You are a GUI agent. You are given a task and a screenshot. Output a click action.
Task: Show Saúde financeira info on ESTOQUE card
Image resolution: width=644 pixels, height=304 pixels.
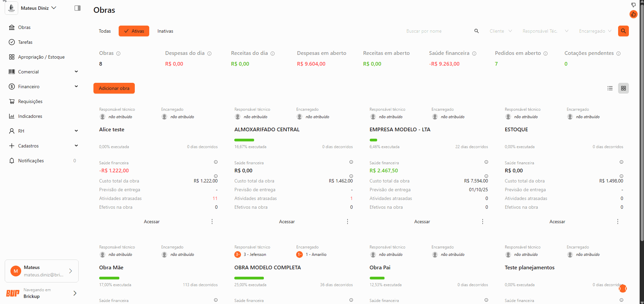pos(621,162)
